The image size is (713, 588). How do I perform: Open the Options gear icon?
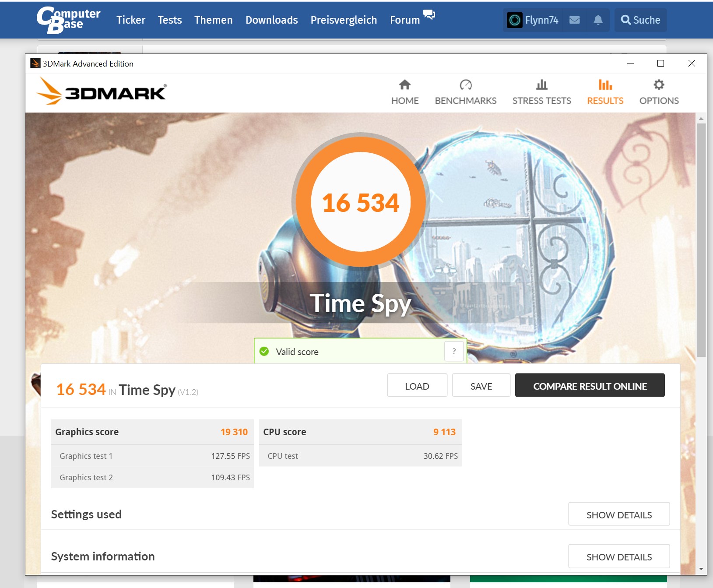click(659, 85)
